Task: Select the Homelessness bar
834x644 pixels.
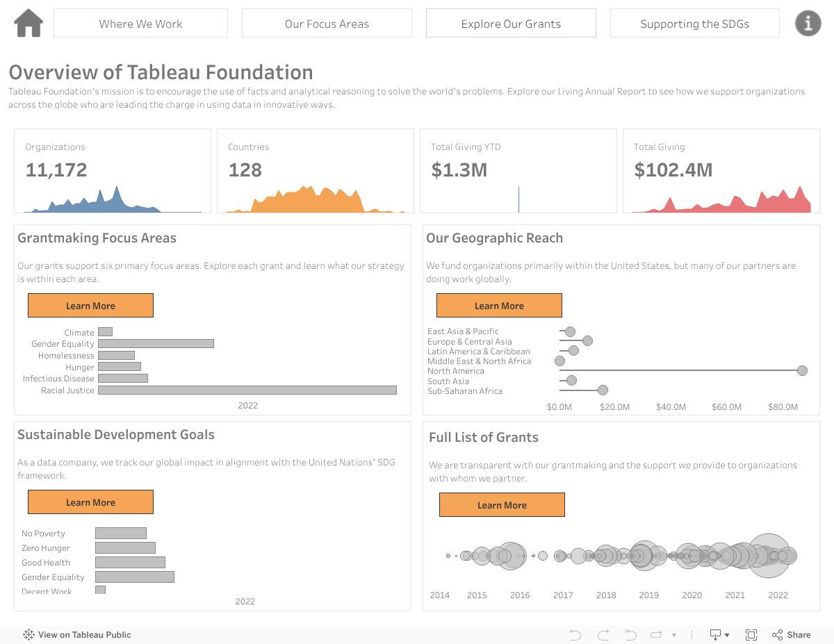Action: coord(116,355)
